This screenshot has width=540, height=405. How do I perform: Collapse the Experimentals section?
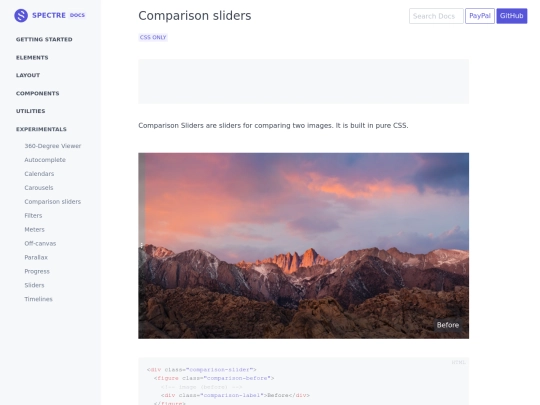41,129
